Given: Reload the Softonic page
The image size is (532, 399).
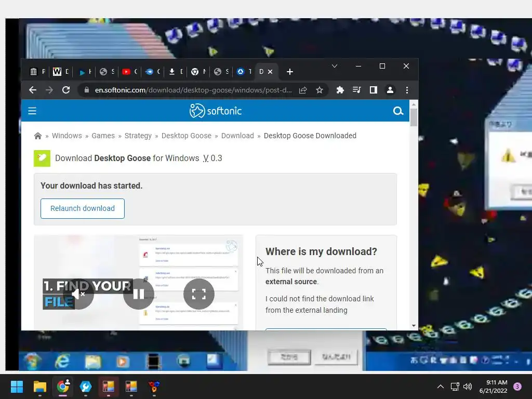Looking at the screenshot, I should 66,90.
